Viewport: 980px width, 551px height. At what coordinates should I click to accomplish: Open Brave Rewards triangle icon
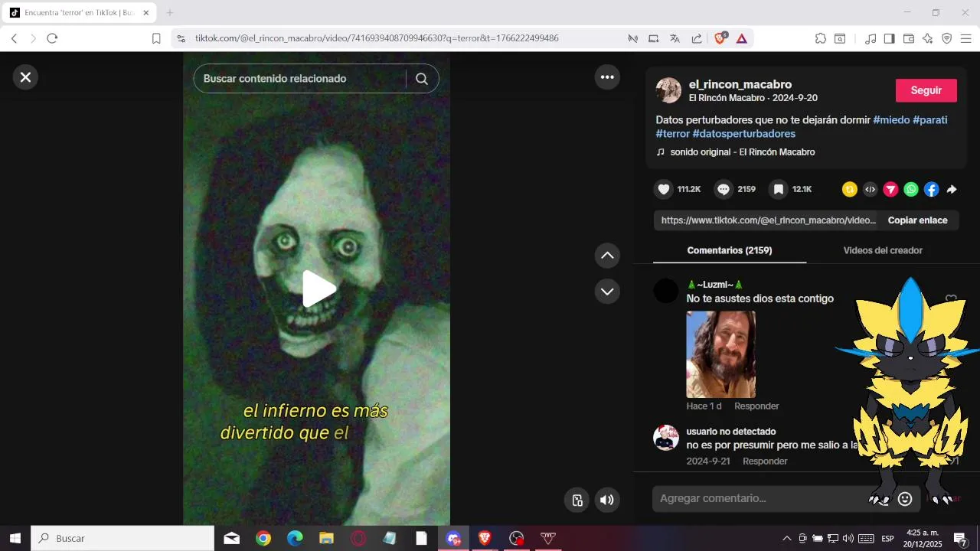pos(741,38)
